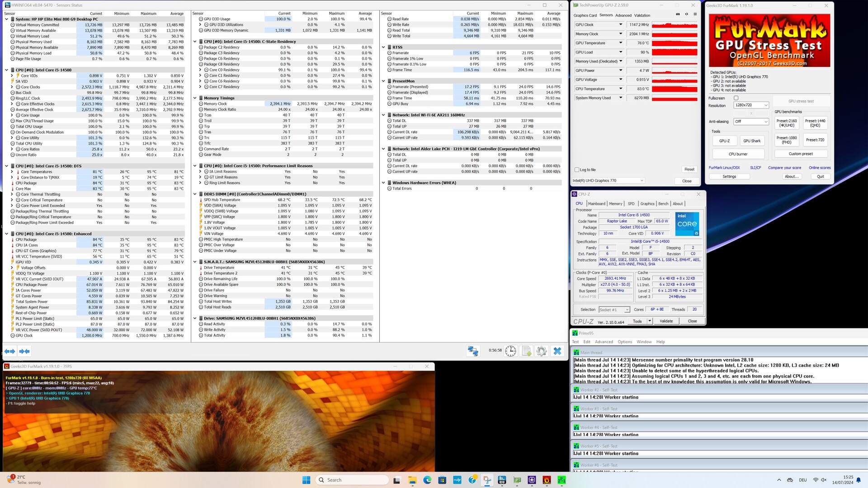Image resolution: width=868 pixels, height=488 pixels.
Task: Tick the FurMark Fullscreen checkbox
Action: (736, 98)
